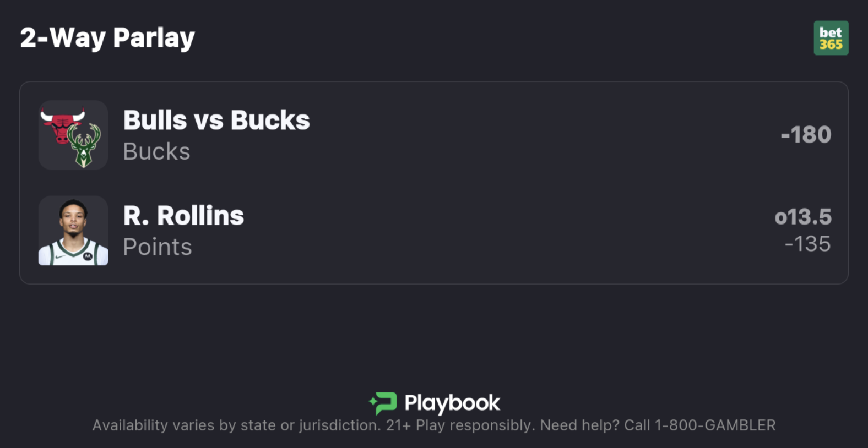
Task: Click the word Bulls in the matchup title
Action: coord(155,120)
